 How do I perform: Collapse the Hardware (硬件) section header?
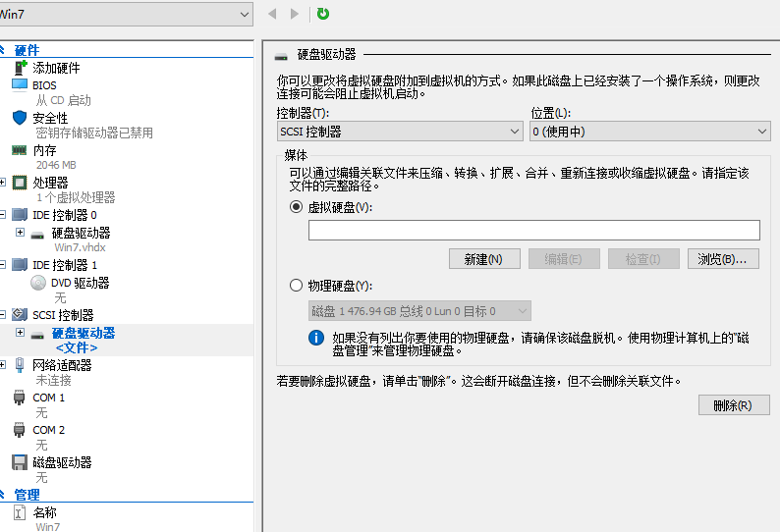click(2, 50)
